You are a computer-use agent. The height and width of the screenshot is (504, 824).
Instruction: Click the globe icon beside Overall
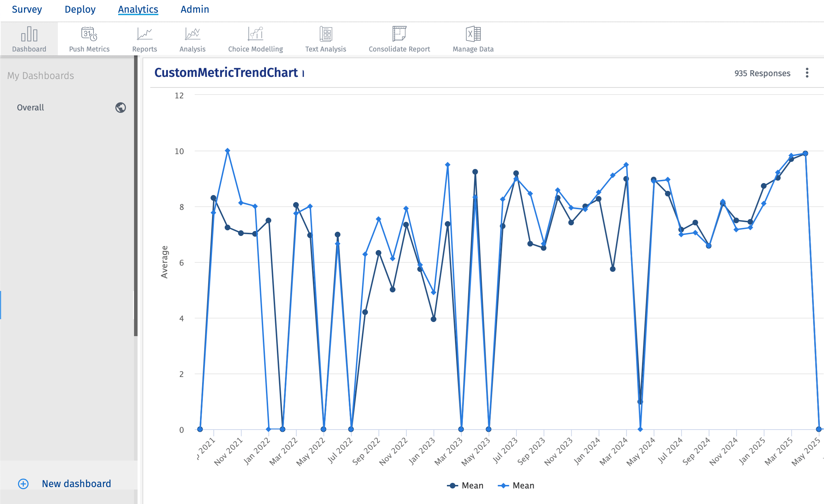(x=121, y=108)
